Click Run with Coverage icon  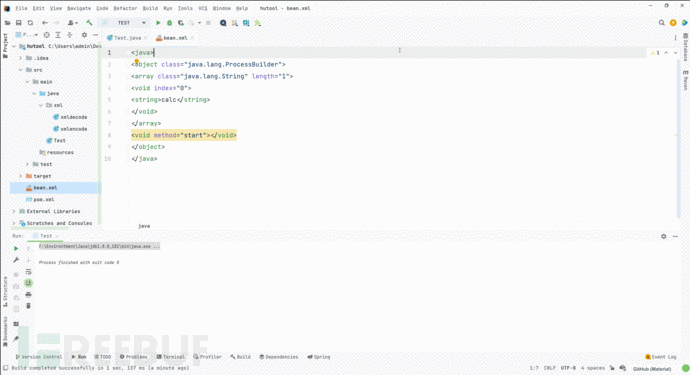coord(181,23)
